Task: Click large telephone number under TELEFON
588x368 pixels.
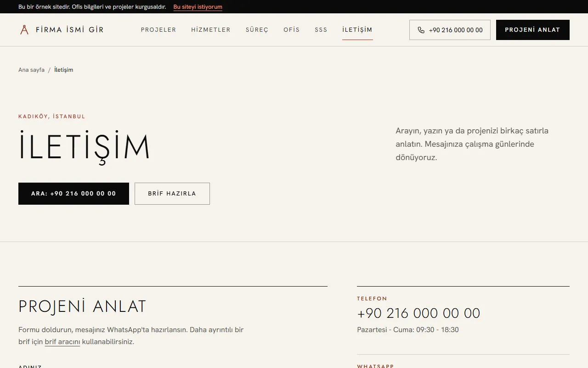Action: (x=418, y=313)
